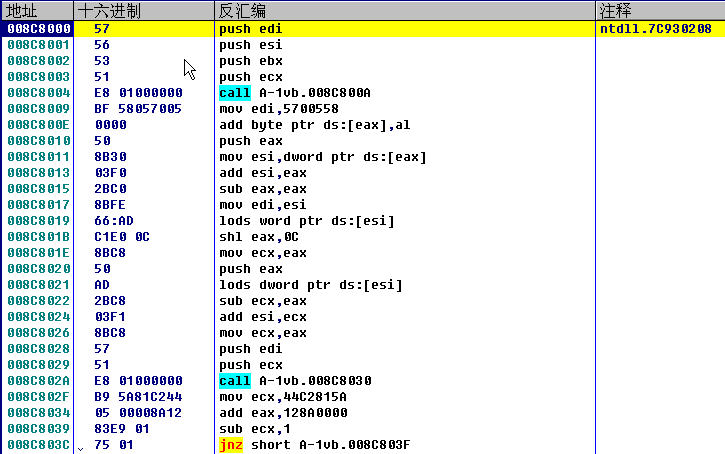The image size is (725, 454).
Task: Click hex bytes E8 01000000 at 008C8004
Action: (x=138, y=93)
